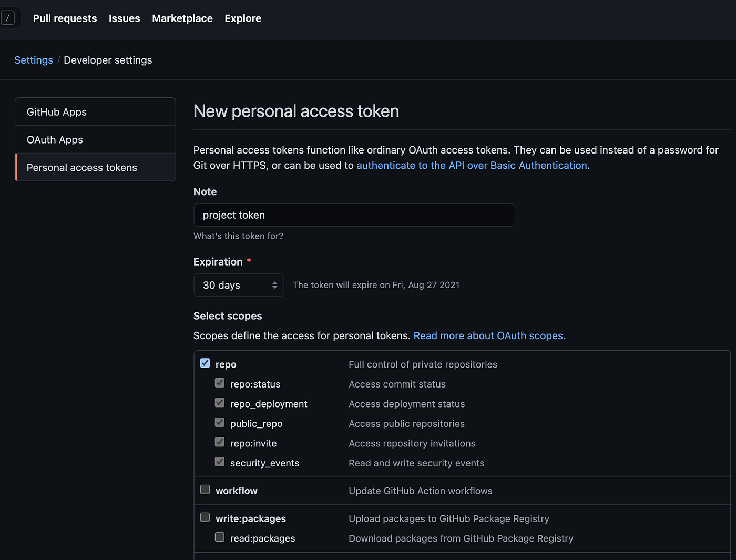The height and width of the screenshot is (560, 736).
Task: Enable the read:packages scope checkbox
Action: pos(220,537)
